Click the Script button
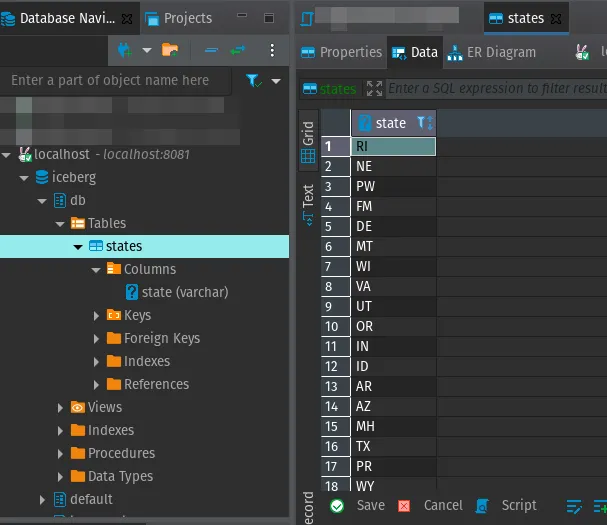The width and height of the screenshot is (607, 525). click(507, 506)
